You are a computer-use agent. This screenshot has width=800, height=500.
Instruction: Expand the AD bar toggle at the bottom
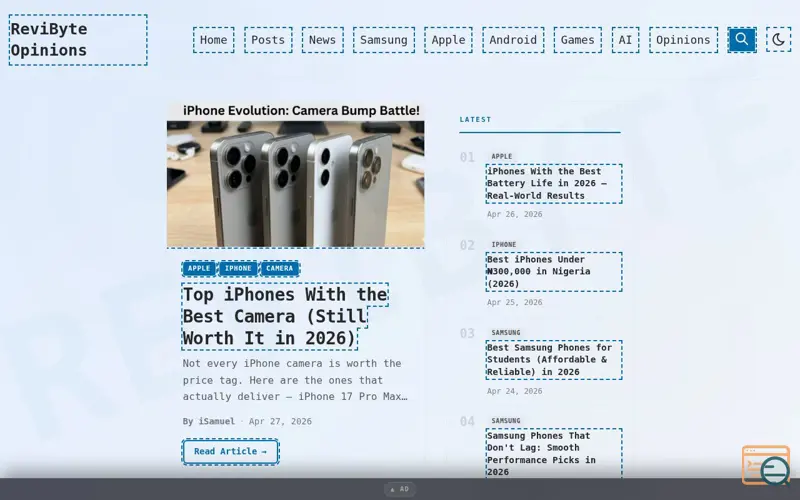pyautogui.click(x=400, y=489)
